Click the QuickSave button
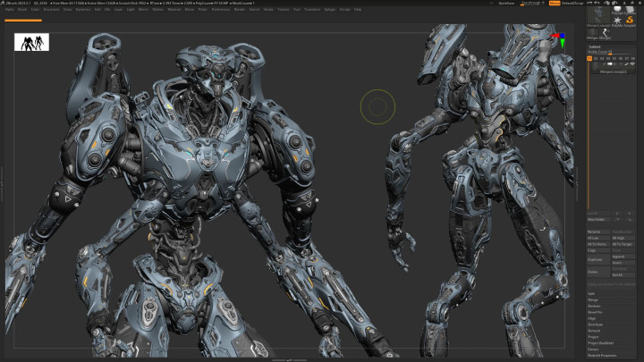 click(x=507, y=3)
